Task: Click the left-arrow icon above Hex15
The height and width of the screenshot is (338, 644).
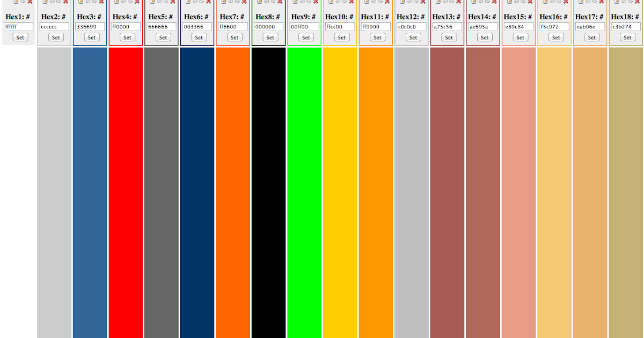Action: click(x=516, y=2)
